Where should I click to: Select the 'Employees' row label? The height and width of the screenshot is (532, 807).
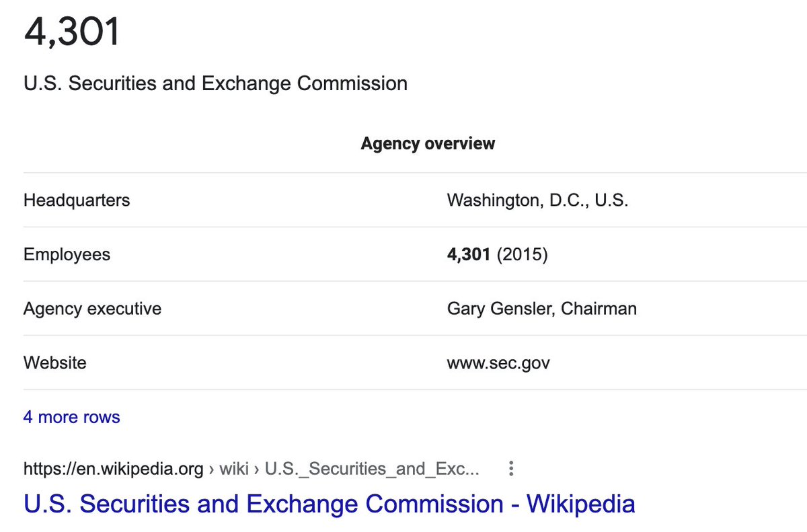[67, 254]
